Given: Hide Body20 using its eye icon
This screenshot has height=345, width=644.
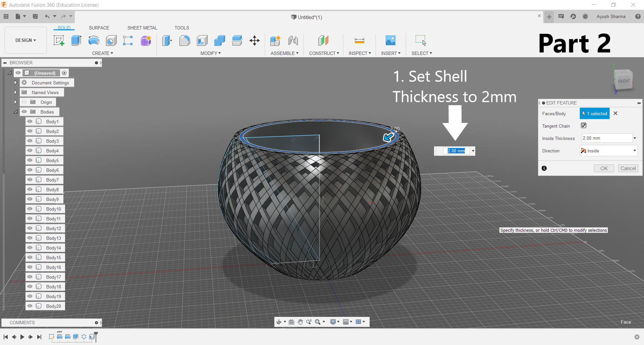Looking at the screenshot, I should 30,306.
